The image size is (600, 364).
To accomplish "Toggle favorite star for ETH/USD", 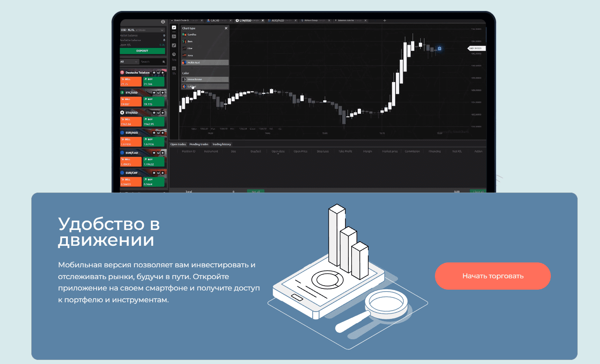I will 163,113.
